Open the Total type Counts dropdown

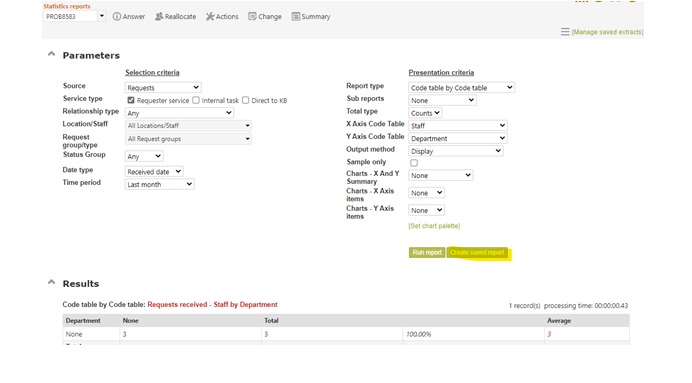pos(425,113)
